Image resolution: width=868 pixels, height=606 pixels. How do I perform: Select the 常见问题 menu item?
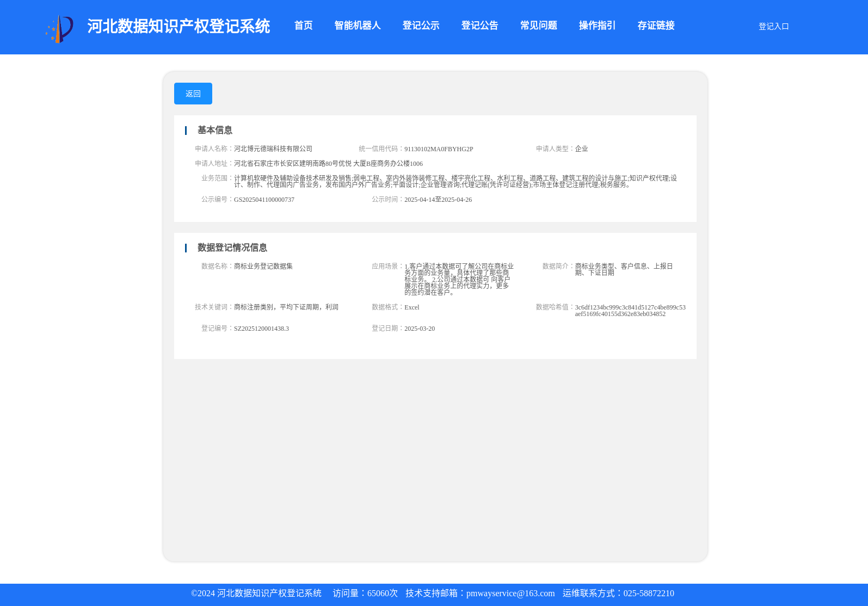tap(538, 26)
